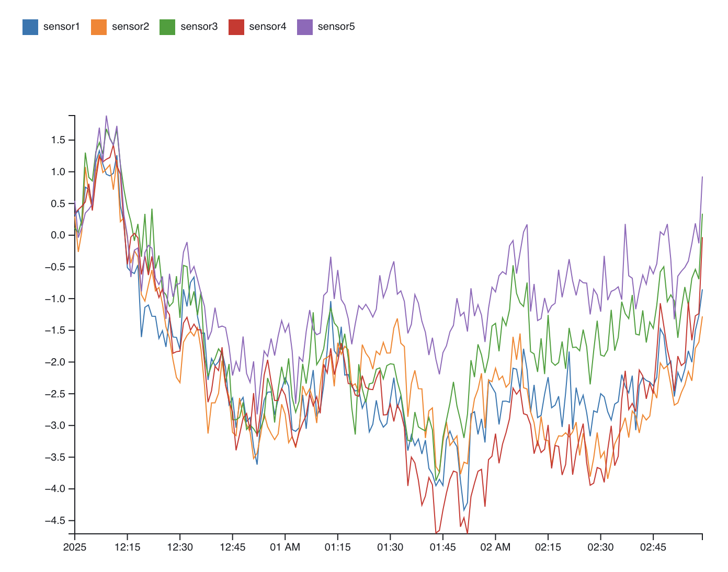Toggle the sensor3 legend text
Image resolution: width=728 pixels, height=572 pixels.
pyautogui.click(x=199, y=27)
